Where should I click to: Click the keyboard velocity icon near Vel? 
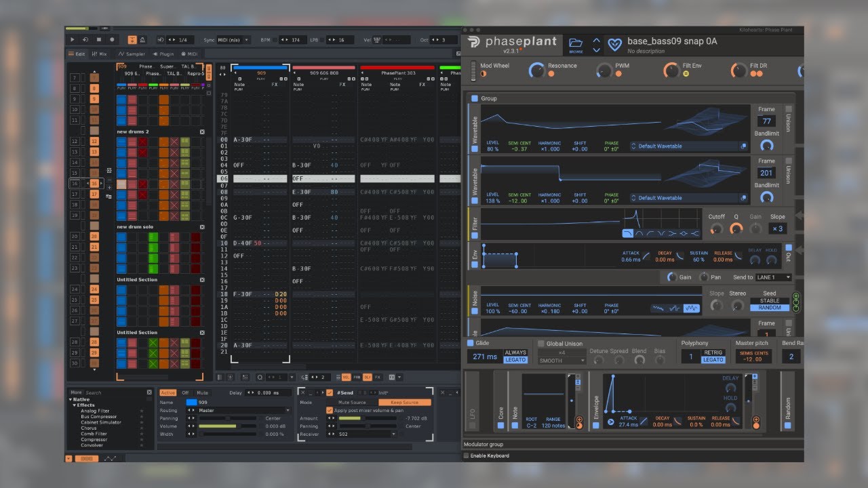pos(377,40)
